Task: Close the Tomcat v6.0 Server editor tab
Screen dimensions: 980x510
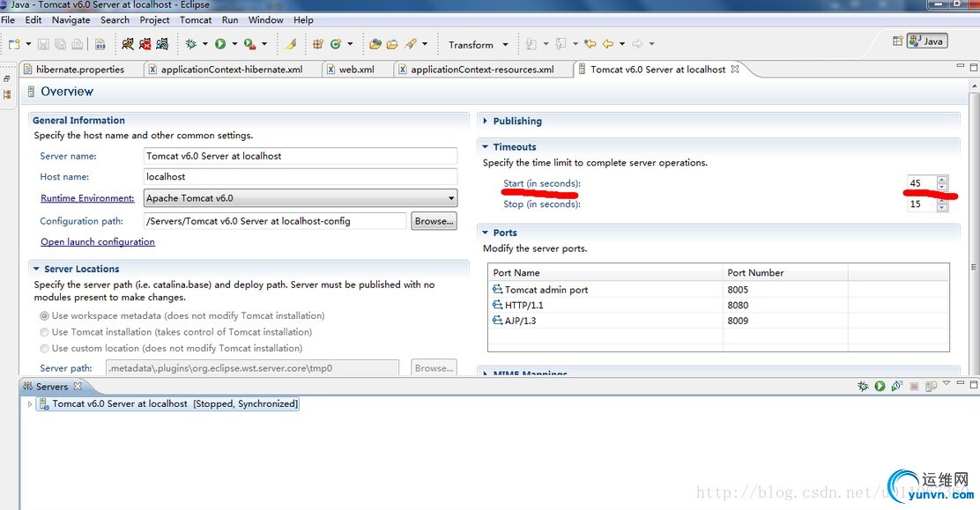Action: (735, 69)
